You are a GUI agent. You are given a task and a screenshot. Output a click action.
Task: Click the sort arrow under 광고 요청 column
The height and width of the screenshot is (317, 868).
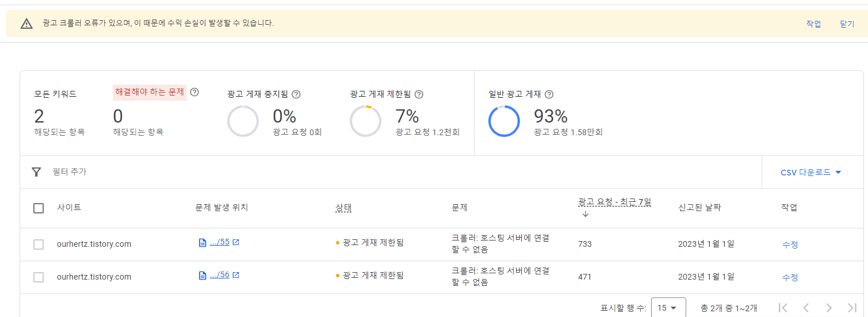pyautogui.click(x=586, y=214)
